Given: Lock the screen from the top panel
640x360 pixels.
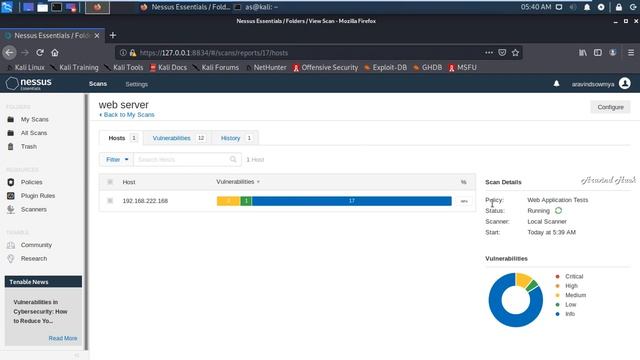Looking at the screenshot, I should [x=619, y=7].
